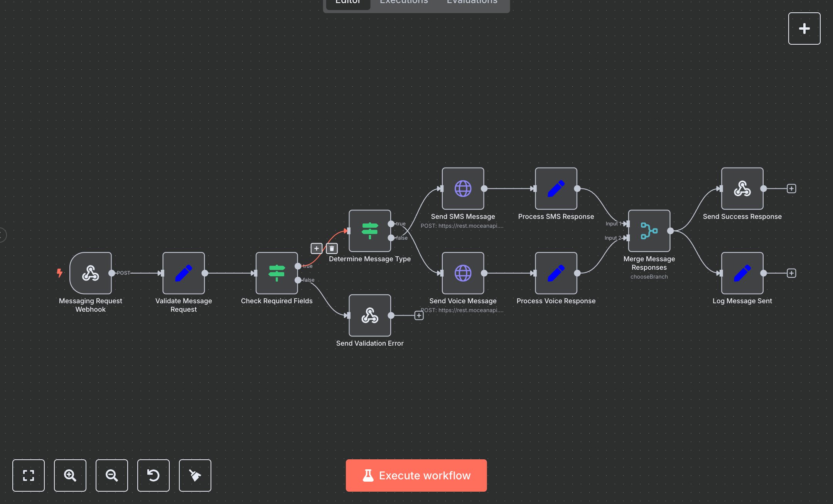The width and height of the screenshot is (833, 504).
Task: Zoom in on the canvas
Action: pos(70,475)
